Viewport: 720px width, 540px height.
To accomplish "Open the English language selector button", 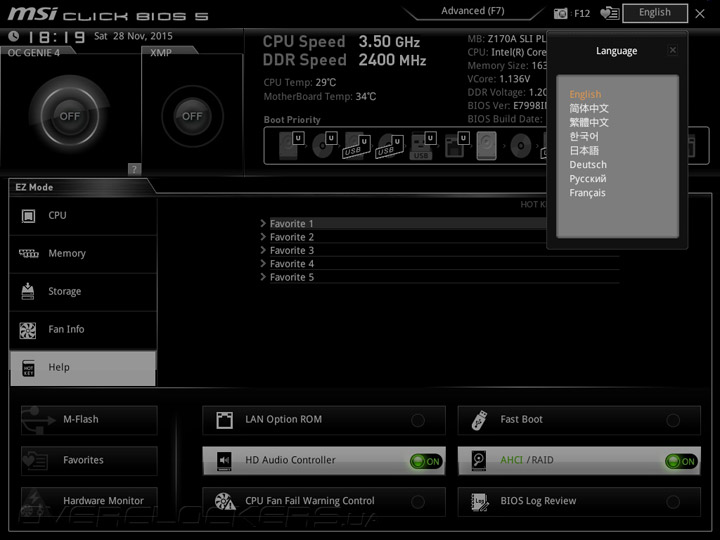I will (x=655, y=13).
